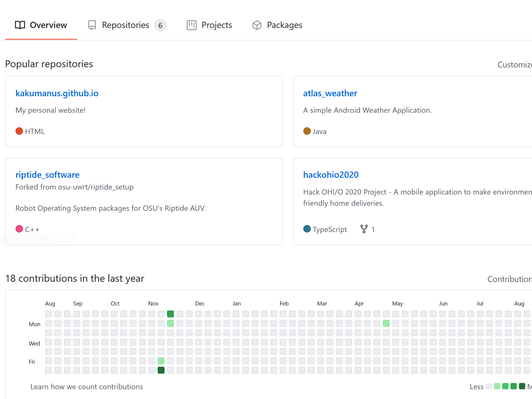The height and width of the screenshot is (399, 532).
Task: Open the riptide_software repository
Action: (47, 174)
